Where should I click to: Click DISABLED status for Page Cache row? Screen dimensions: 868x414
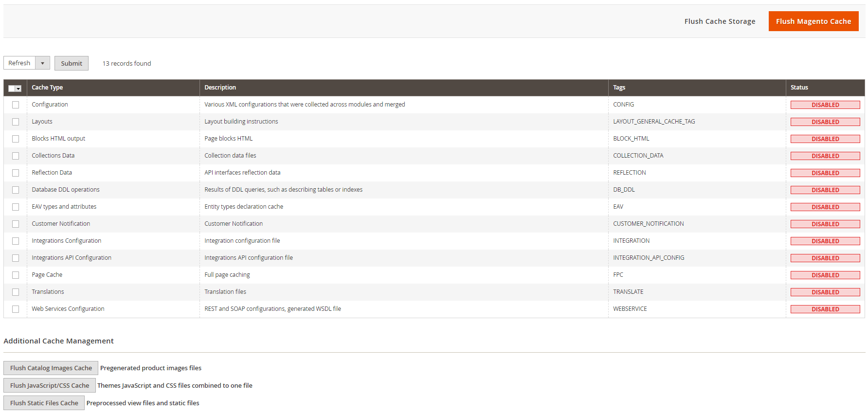point(825,275)
